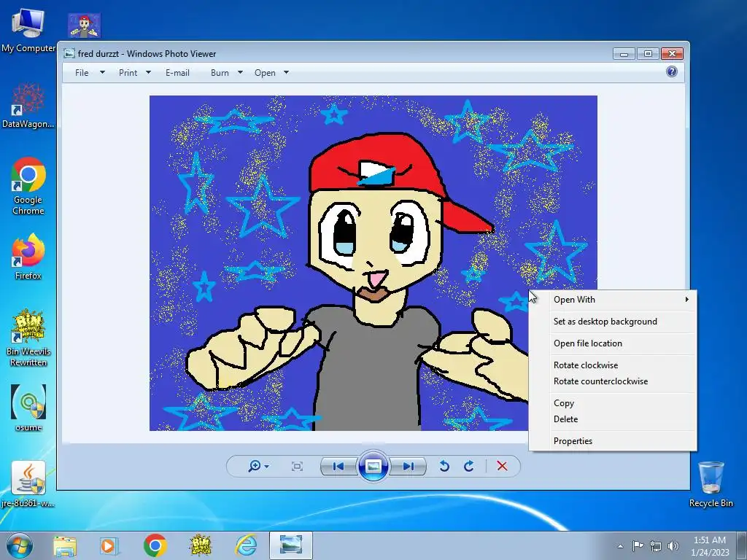Open the zoom magnifier control
The height and width of the screenshot is (560, 747).
click(x=258, y=466)
